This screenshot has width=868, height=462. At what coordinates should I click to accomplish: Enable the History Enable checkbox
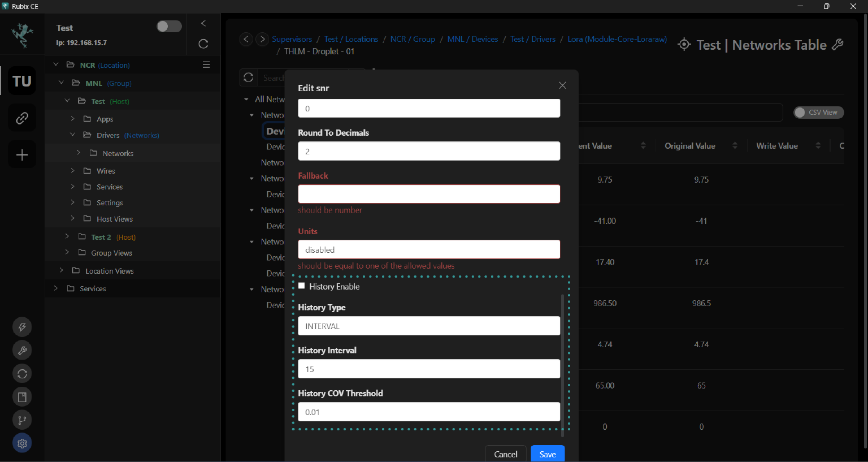coord(302,286)
